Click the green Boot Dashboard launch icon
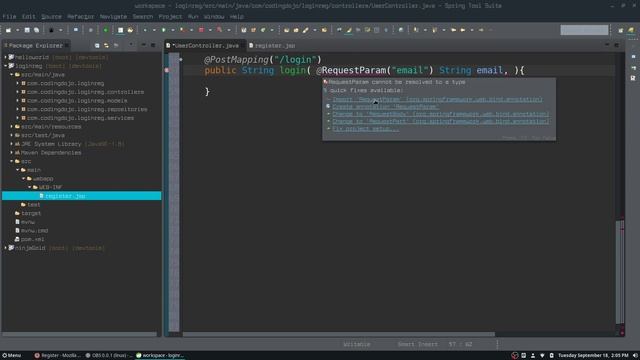Screen dimensions: 640x360 pos(105,30)
